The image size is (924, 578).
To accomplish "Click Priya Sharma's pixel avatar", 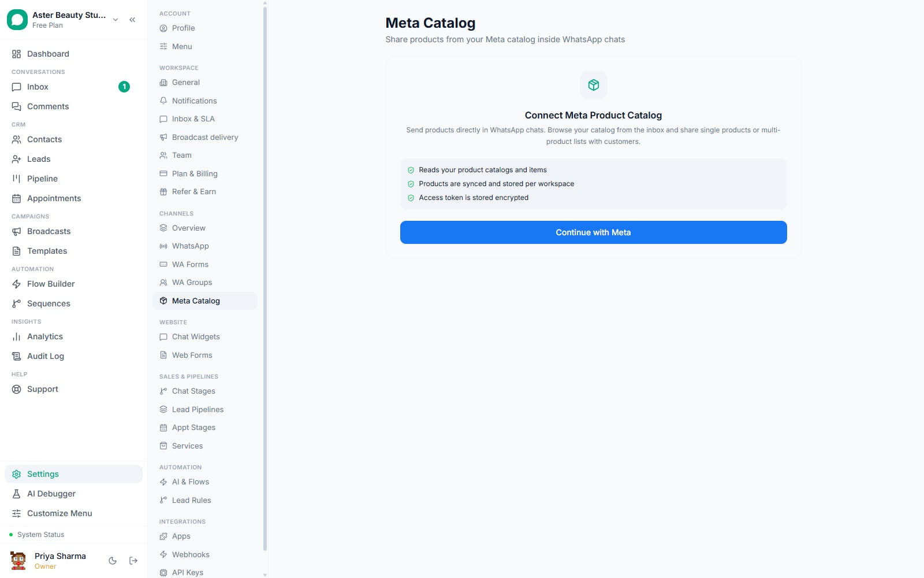I will click(x=18, y=561).
